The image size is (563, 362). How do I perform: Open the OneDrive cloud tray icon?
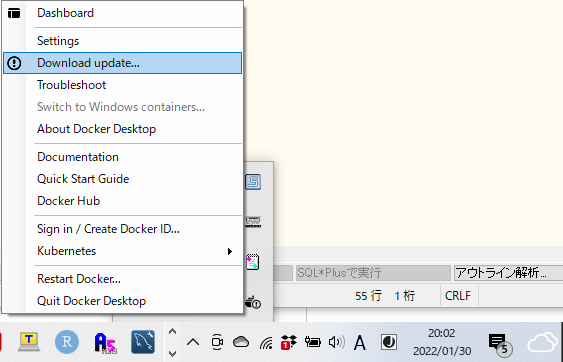point(241,342)
